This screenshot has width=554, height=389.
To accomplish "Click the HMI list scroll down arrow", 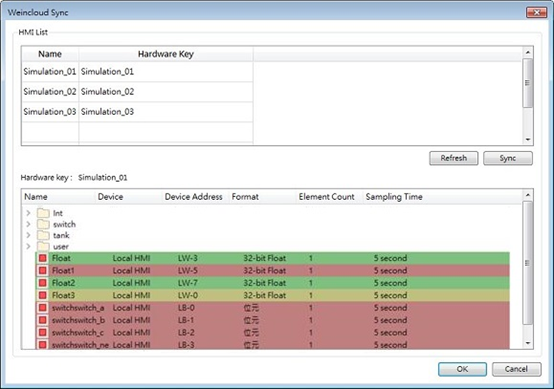I will coord(528,140).
